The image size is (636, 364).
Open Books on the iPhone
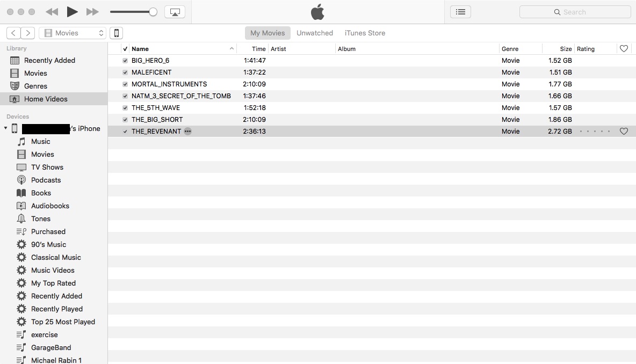54,193
